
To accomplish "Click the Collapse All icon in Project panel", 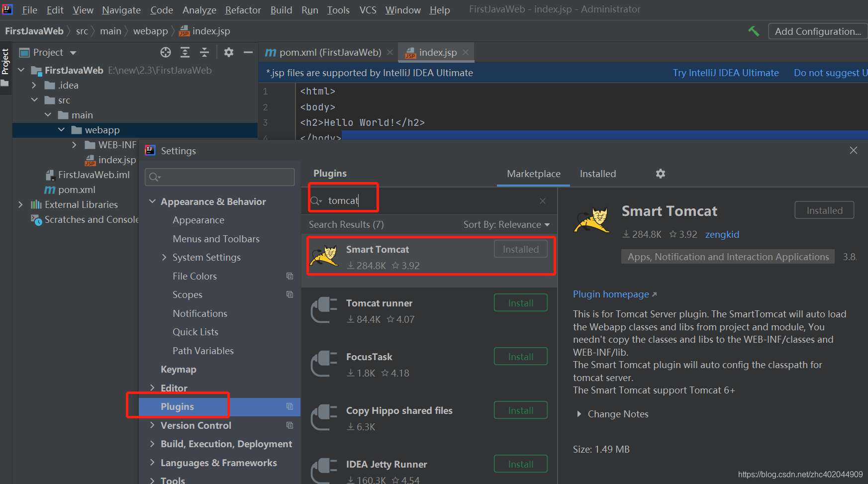I will coord(204,52).
